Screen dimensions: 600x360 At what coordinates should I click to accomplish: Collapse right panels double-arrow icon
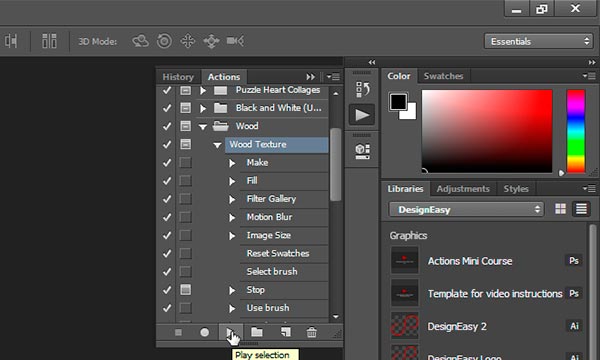592,62
